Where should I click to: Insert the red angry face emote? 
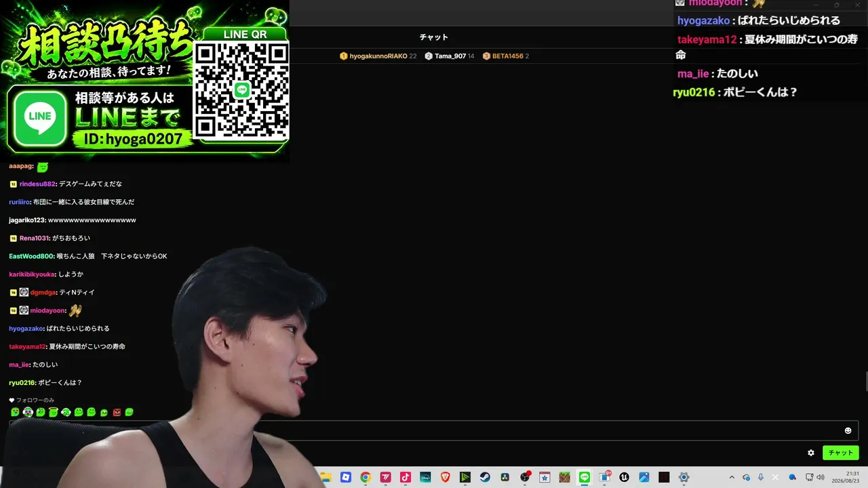(117, 412)
